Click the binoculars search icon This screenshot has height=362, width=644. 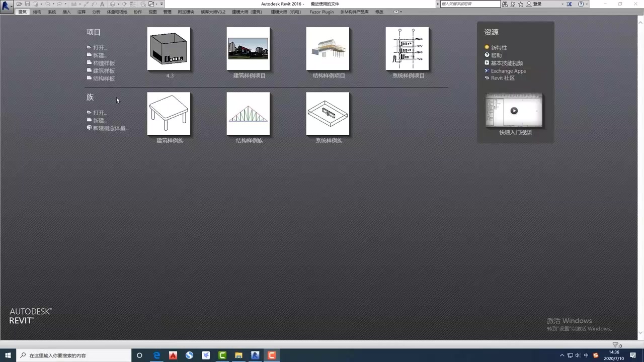[505, 4]
